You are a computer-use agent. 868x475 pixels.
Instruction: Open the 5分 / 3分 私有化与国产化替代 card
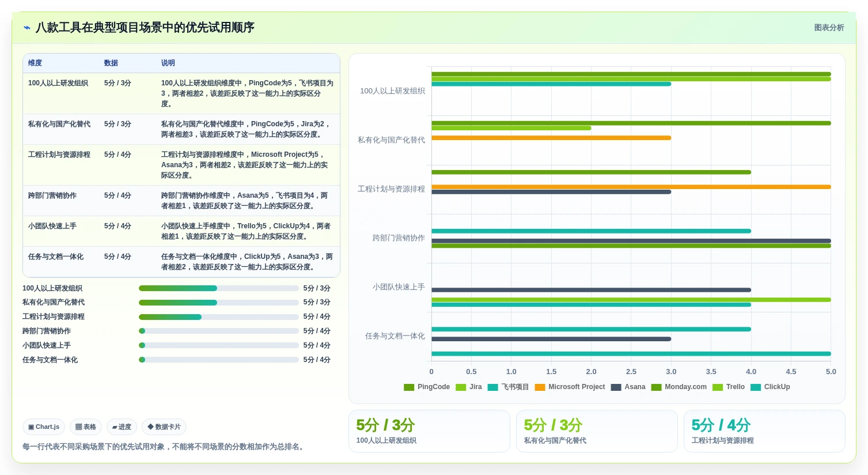pos(597,431)
